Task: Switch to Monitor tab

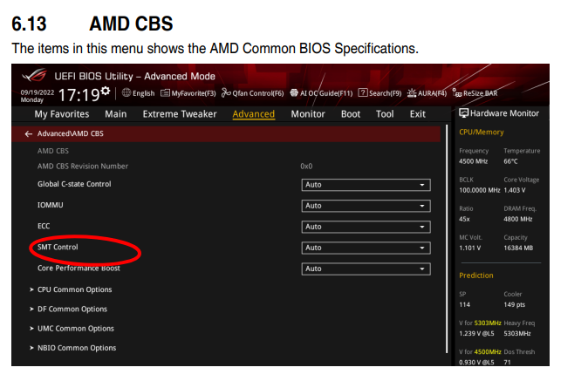Action: click(x=308, y=114)
